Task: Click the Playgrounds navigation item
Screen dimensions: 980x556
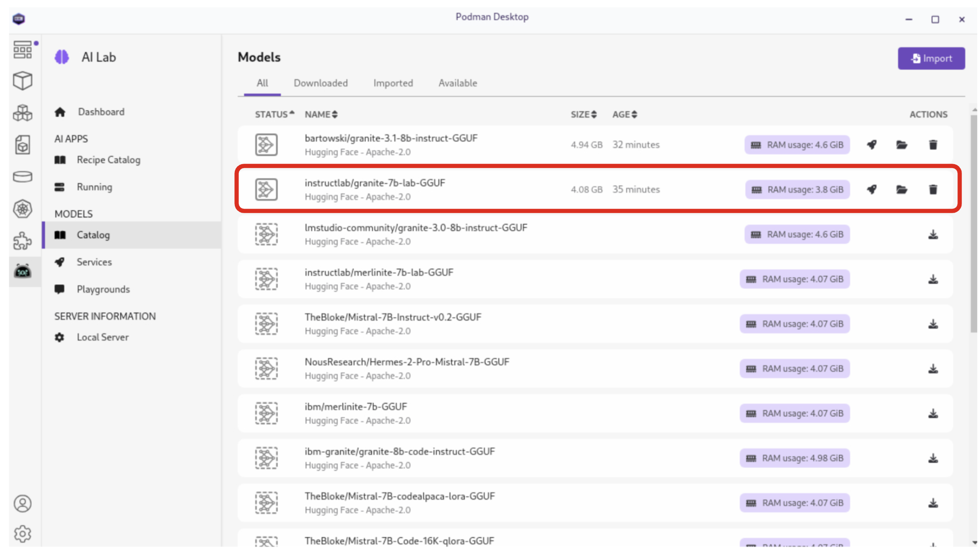Action: (x=102, y=289)
